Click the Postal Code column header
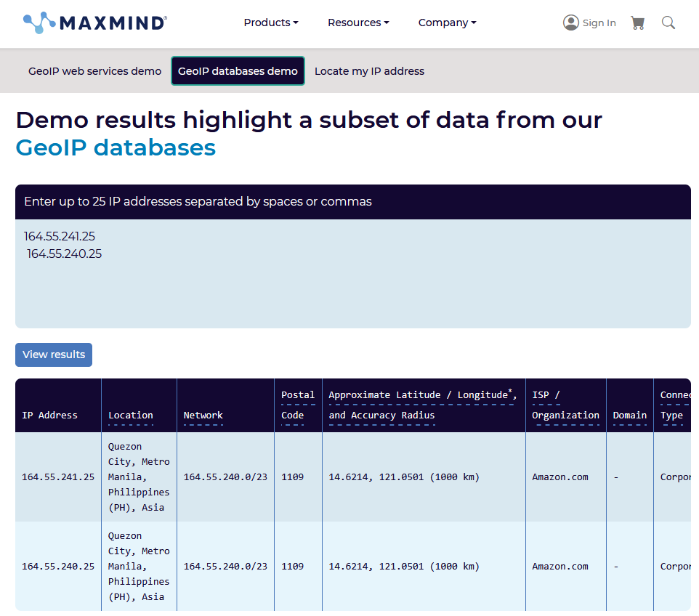This screenshot has width=699, height=616. pyautogui.click(x=298, y=405)
